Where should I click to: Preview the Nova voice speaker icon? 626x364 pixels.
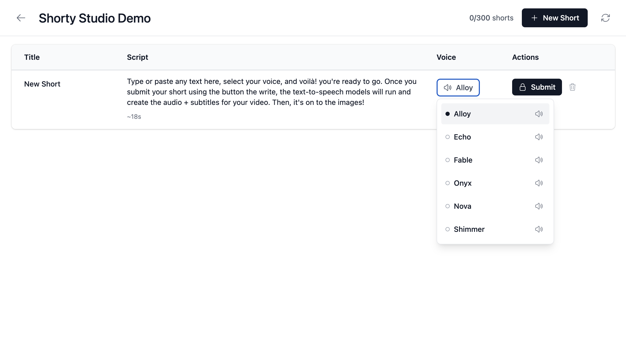coord(539,206)
